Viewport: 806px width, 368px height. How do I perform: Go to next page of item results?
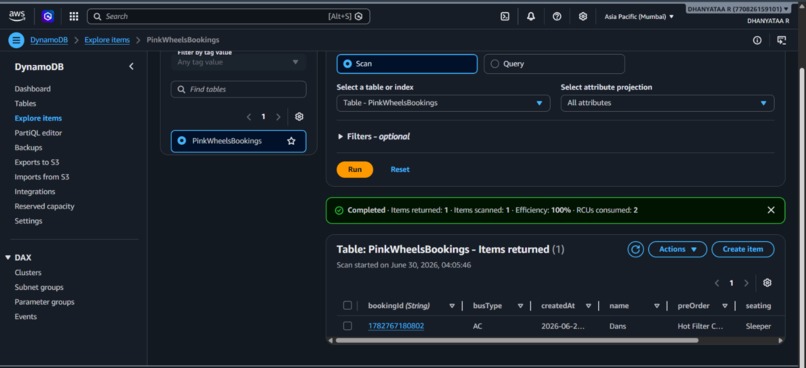tap(746, 283)
